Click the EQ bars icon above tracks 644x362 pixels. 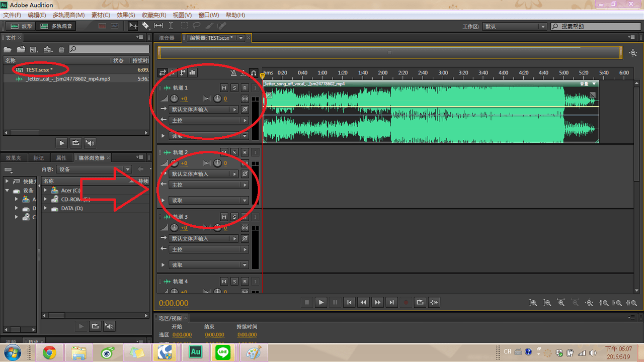coord(193,73)
